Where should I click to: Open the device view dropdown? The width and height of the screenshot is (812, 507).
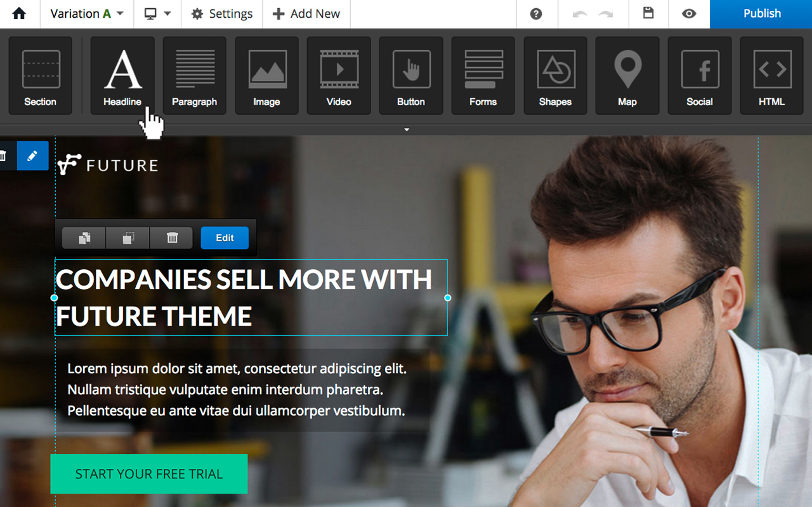pos(157,14)
